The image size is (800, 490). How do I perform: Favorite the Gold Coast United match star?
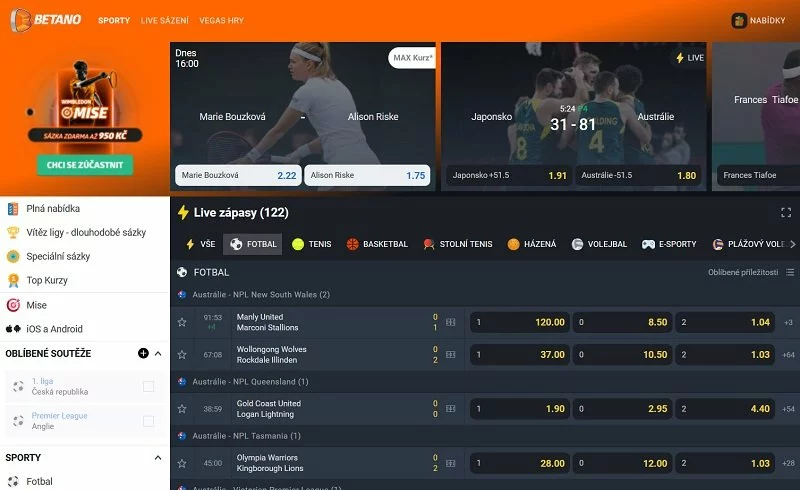(x=182, y=408)
